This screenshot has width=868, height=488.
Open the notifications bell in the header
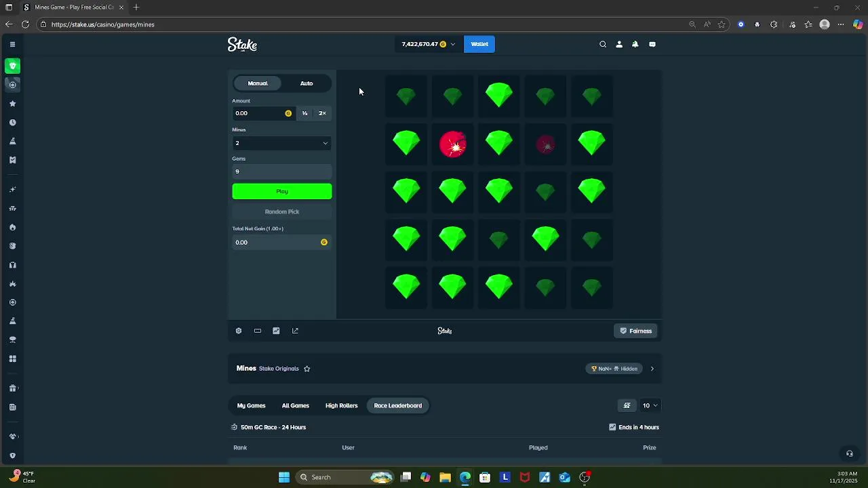point(635,44)
